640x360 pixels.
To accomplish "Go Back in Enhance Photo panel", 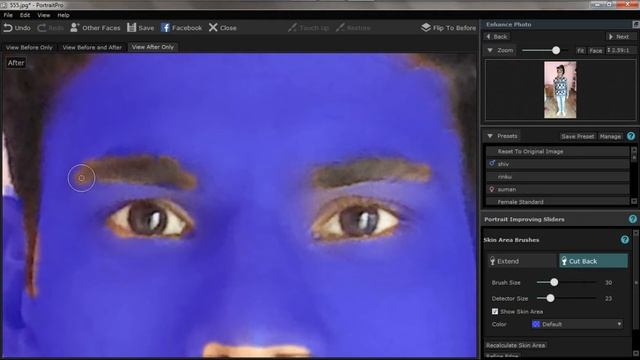I will pyautogui.click(x=497, y=37).
